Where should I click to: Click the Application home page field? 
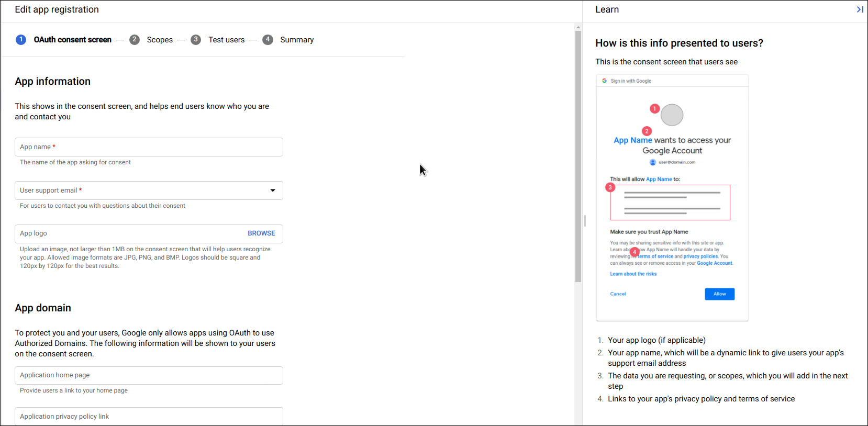click(x=149, y=375)
